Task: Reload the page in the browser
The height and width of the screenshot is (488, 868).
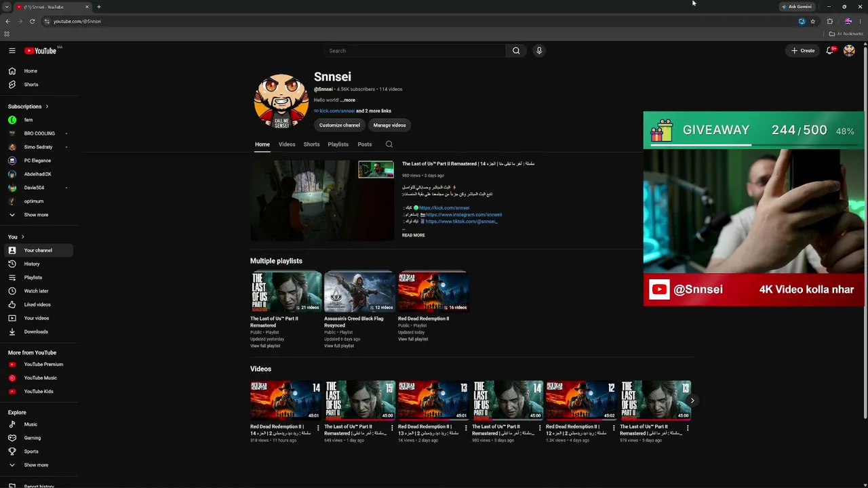Action: coord(32,21)
